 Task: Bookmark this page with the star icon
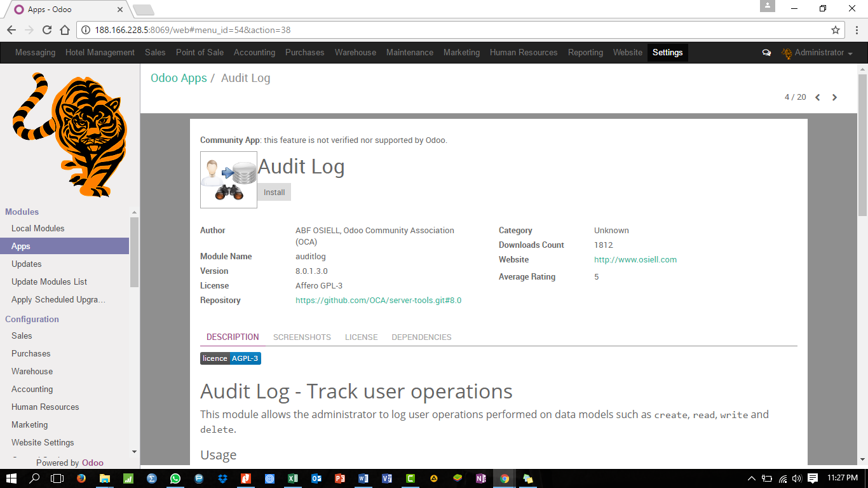click(836, 30)
